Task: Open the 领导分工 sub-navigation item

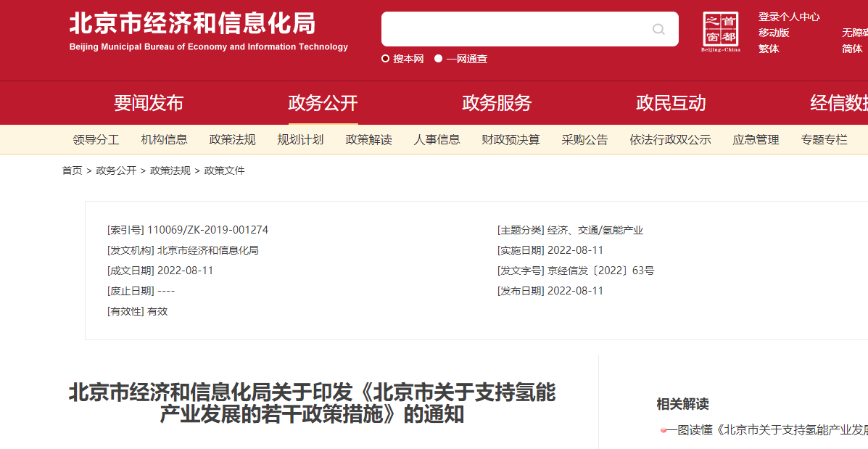Action: coord(96,140)
